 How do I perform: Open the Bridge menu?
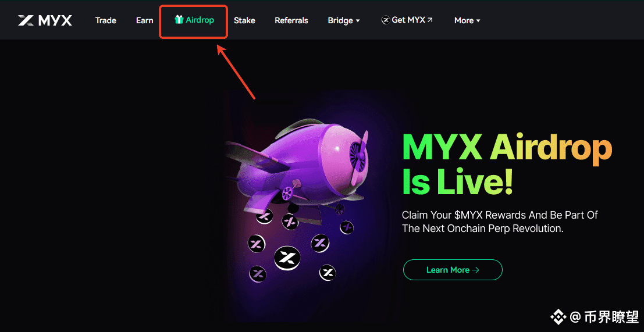(x=344, y=20)
